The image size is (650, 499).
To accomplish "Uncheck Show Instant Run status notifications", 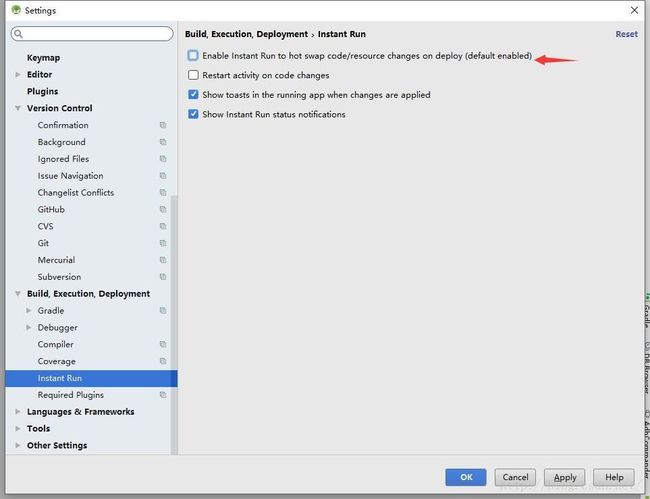I will point(193,114).
